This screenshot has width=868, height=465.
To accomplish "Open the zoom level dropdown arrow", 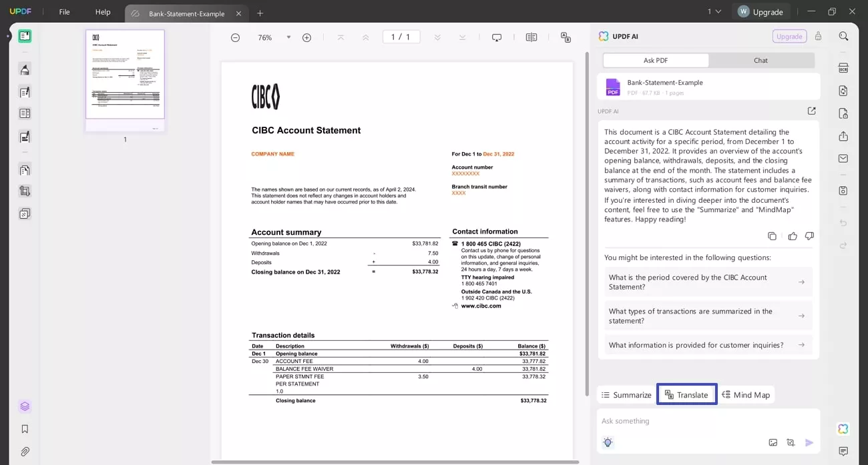I will pos(288,37).
